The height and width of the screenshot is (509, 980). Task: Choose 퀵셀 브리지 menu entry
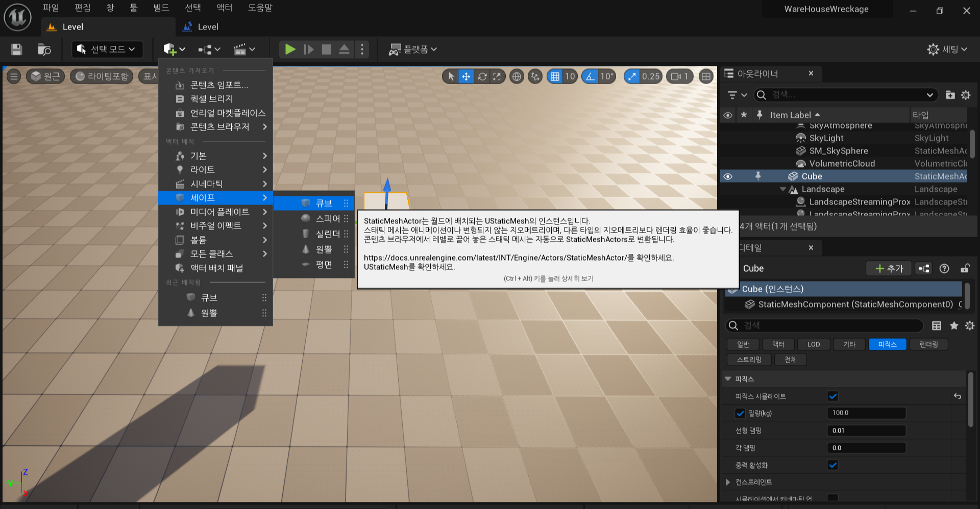(x=215, y=98)
